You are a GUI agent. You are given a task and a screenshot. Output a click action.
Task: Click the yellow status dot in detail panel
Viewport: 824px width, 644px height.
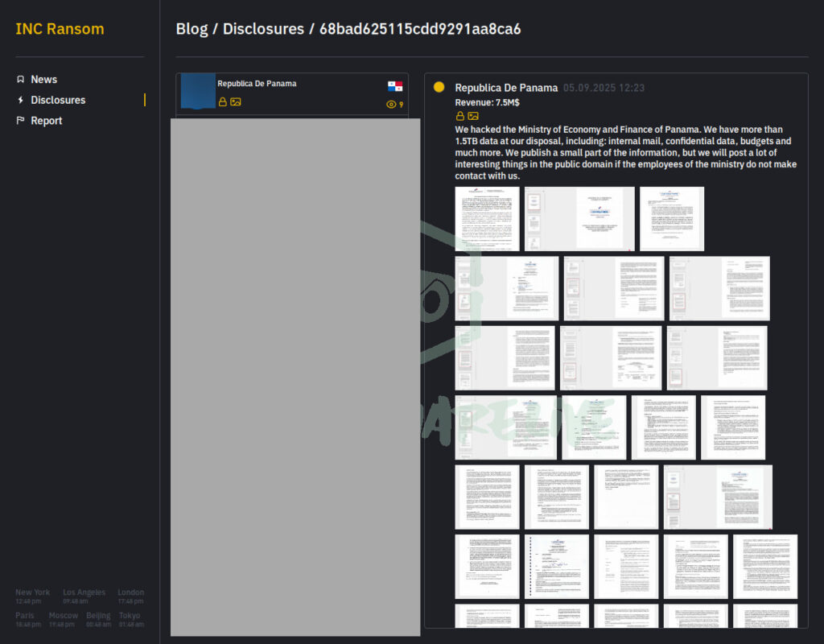439,87
